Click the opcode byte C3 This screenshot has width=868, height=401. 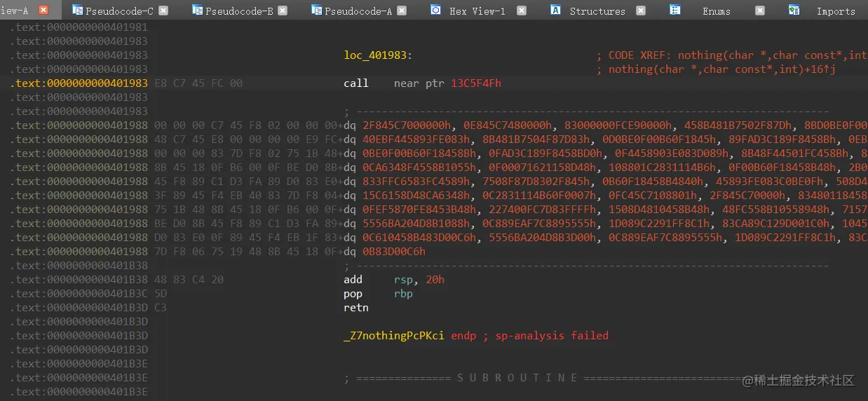pyautogui.click(x=160, y=308)
